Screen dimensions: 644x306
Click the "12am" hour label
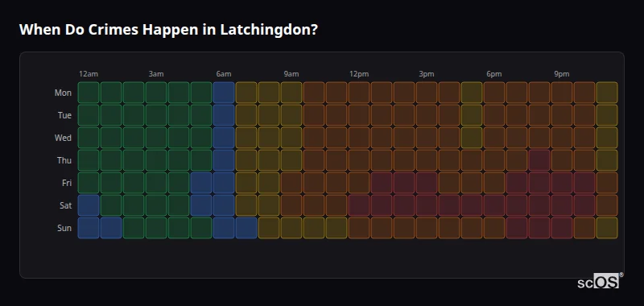89,74
